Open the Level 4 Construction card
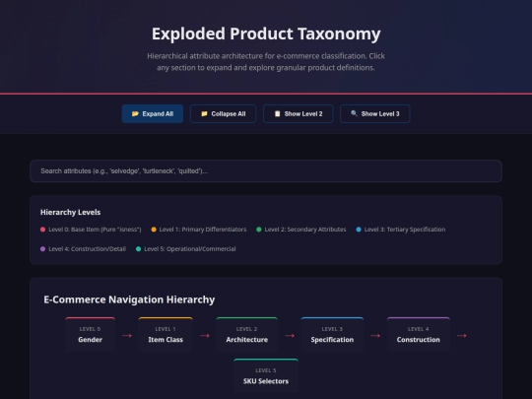532x399 pixels. tap(419, 335)
